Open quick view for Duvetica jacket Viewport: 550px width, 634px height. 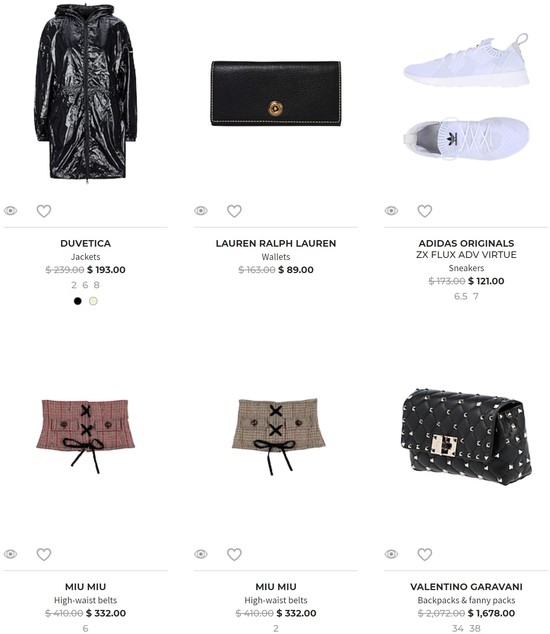(x=11, y=211)
